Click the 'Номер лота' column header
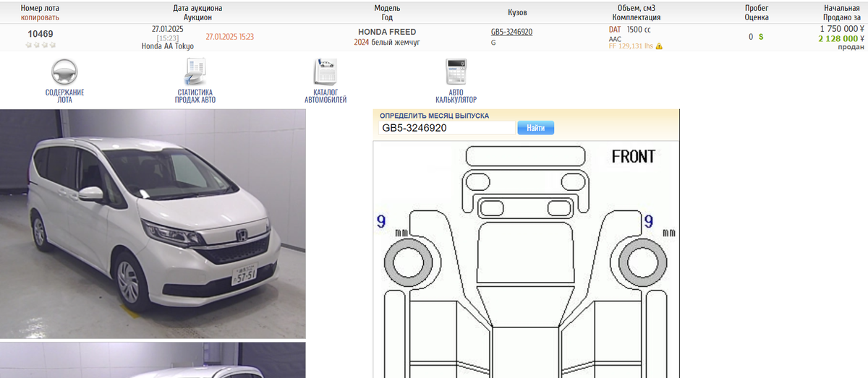The width and height of the screenshot is (868, 378). (41, 8)
